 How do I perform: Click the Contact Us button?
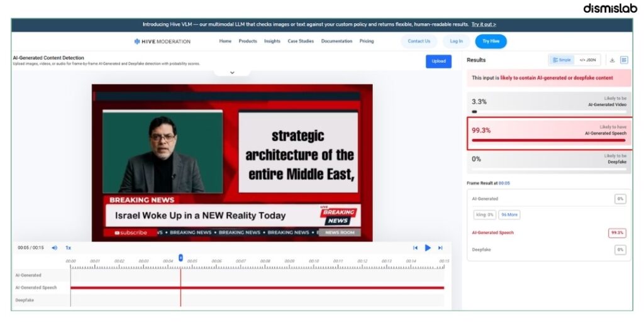pos(419,41)
